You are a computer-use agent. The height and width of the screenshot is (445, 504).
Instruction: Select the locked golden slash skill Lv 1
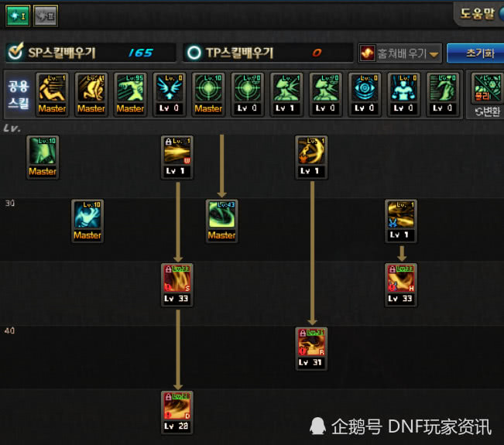click(x=177, y=157)
